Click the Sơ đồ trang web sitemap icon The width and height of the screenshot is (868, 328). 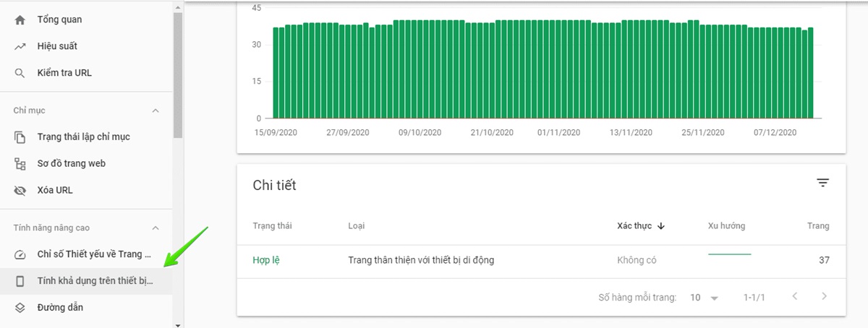coord(20,163)
